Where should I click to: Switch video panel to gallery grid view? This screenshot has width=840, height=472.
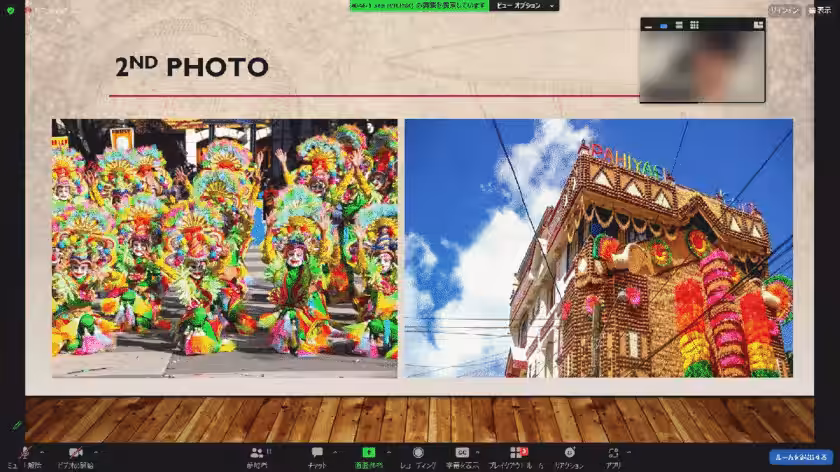pos(695,25)
